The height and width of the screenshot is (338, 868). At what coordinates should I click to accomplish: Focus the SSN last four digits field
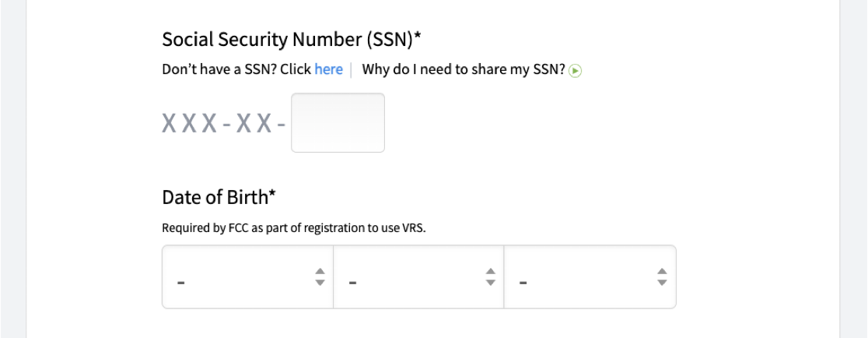click(x=338, y=123)
